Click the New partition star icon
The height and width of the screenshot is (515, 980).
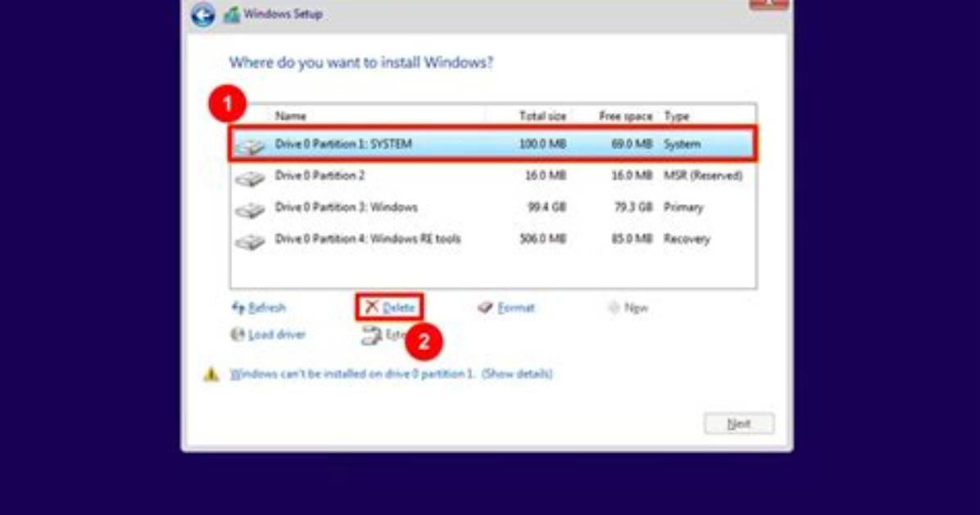click(x=614, y=308)
